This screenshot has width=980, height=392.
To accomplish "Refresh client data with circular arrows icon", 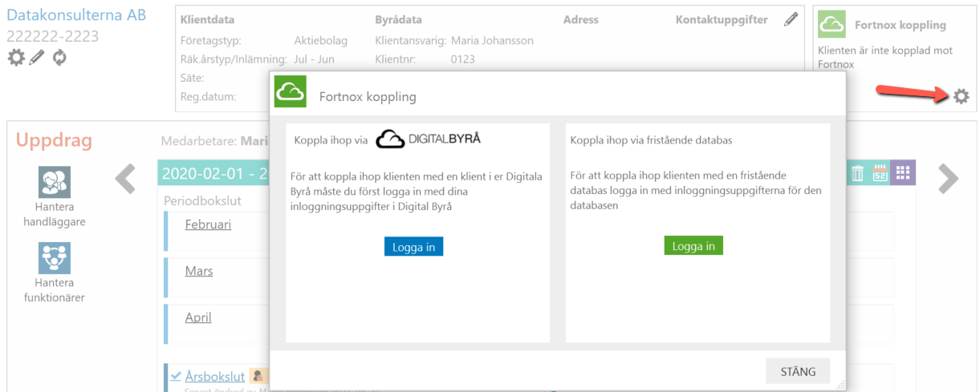I will [x=59, y=58].
